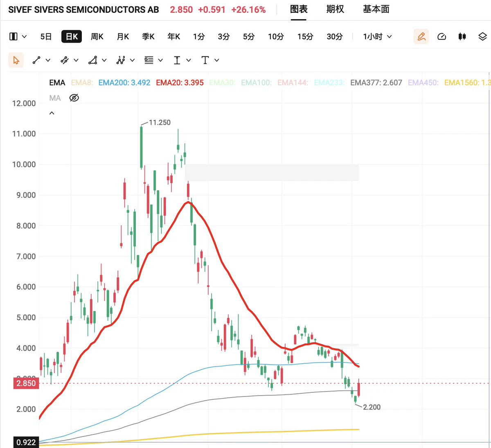Select the 日K timeframe
This screenshot has height=448, width=491.
pos(72,36)
